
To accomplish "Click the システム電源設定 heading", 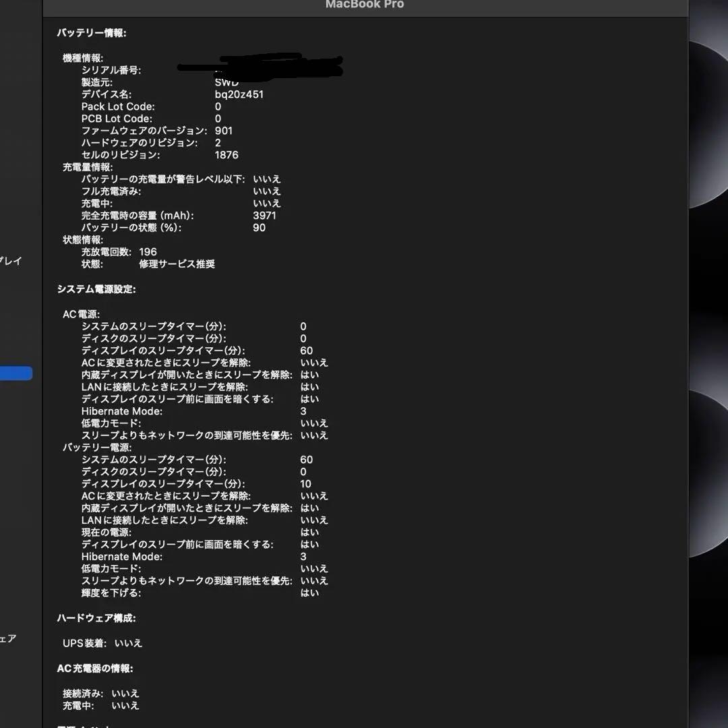I will tap(96, 289).
